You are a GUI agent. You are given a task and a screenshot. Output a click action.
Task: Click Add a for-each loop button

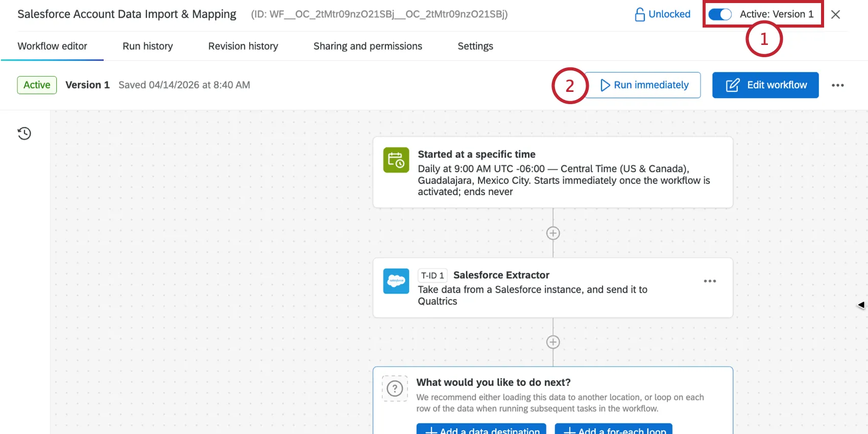614,429
